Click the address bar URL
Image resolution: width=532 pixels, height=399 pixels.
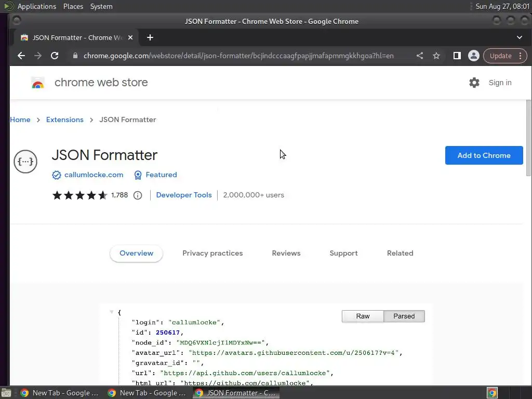(x=238, y=56)
